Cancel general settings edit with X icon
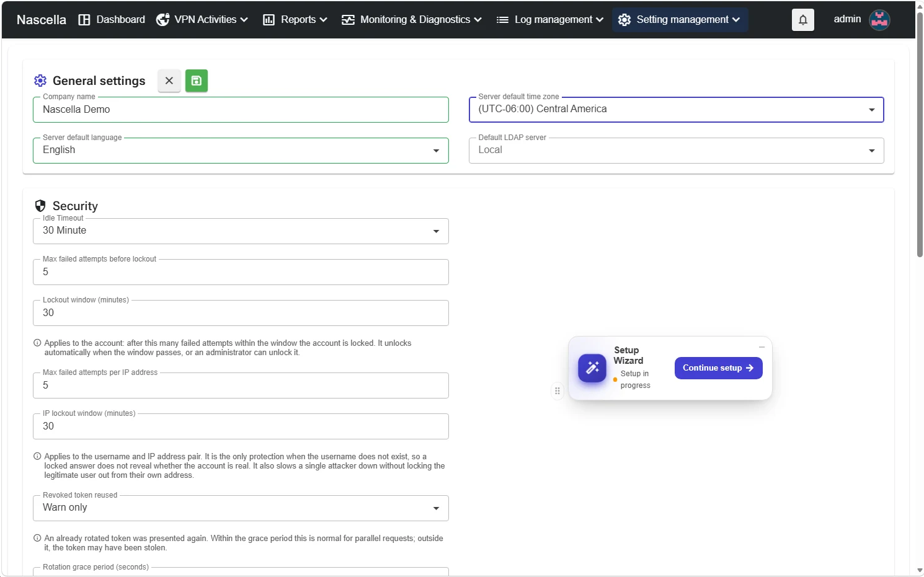The height and width of the screenshot is (577, 924). tap(169, 81)
